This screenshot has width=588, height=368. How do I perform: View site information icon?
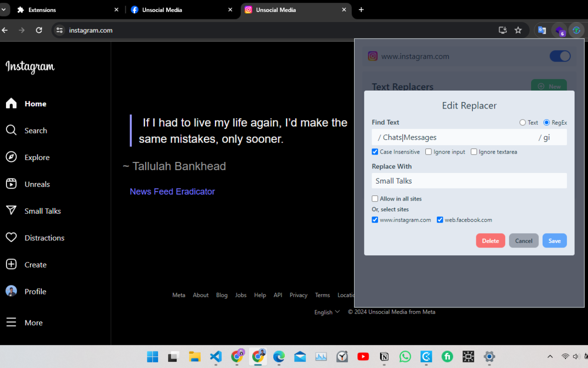[x=59, y=30]
